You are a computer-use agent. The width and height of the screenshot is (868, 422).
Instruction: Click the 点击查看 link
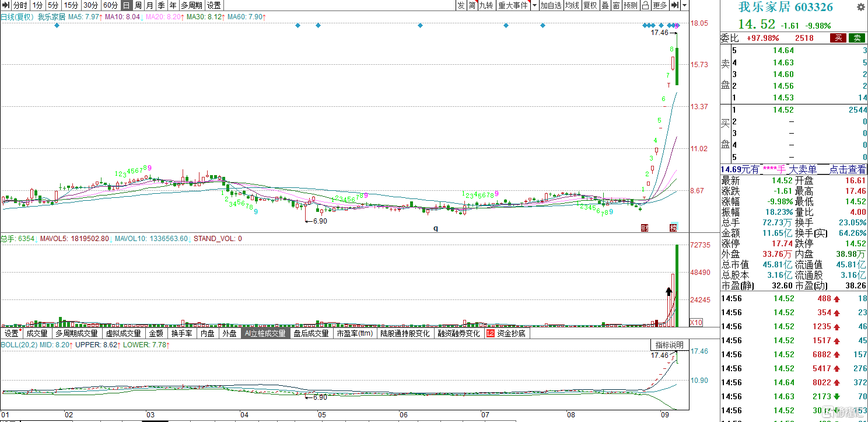click(848, 169)
